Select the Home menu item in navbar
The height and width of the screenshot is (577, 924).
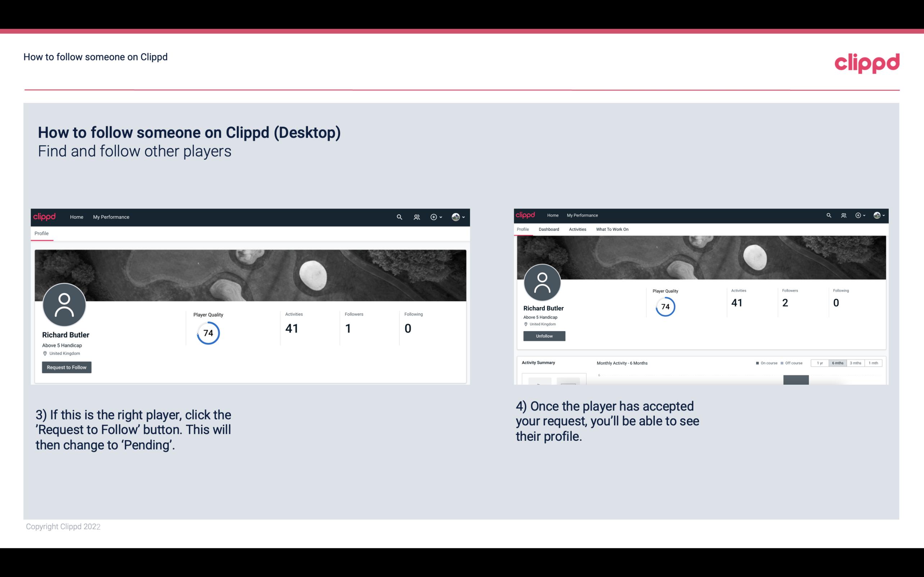pyautogui.click(x=77, y=217)
